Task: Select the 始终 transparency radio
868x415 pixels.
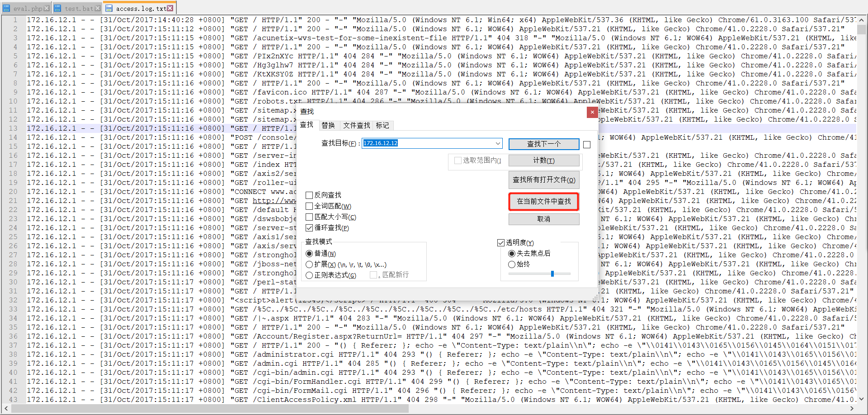Action: (x=512, y=264)
